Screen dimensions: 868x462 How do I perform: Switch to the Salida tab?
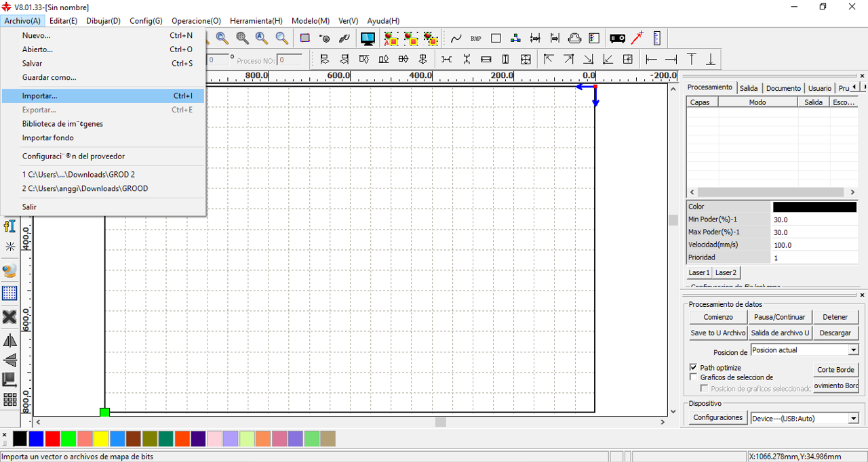[x=749, y=88]
